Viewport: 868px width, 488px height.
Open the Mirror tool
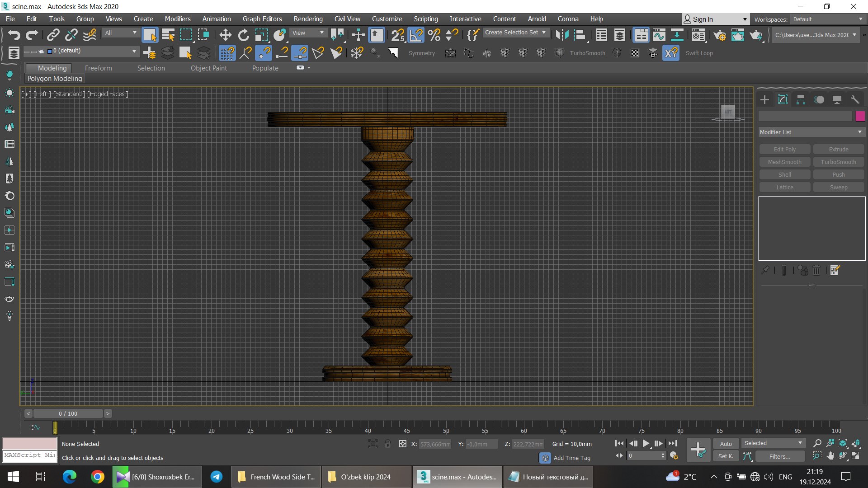pyautogui.click(x=562, y=35)
